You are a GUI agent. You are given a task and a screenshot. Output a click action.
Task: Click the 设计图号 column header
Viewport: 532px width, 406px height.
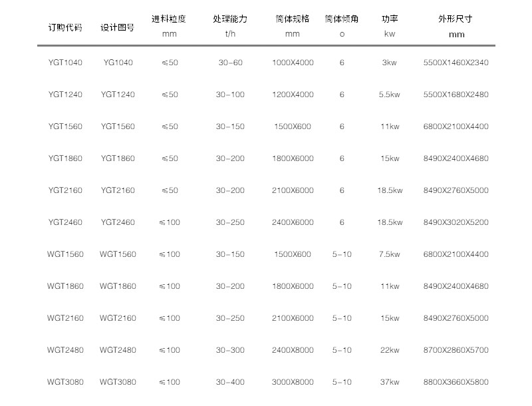point(118,28)
